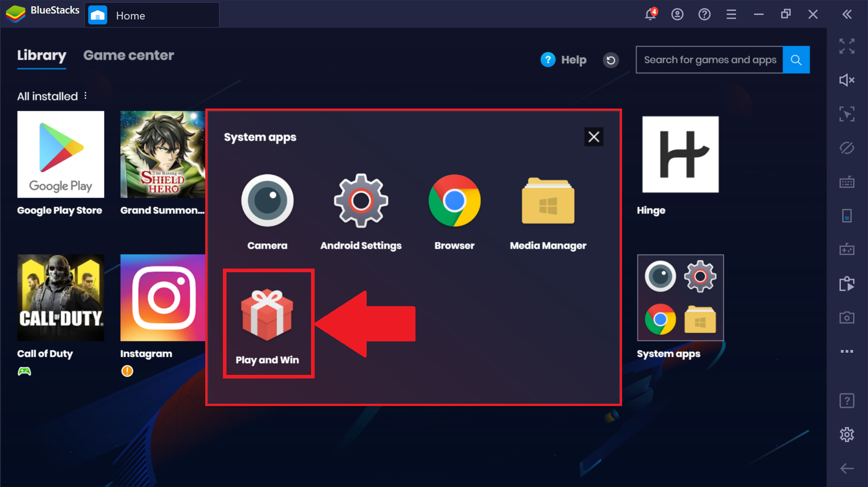Open the Camera system app
This screenshot has width=868, height=487.
(x=267, y=201)
